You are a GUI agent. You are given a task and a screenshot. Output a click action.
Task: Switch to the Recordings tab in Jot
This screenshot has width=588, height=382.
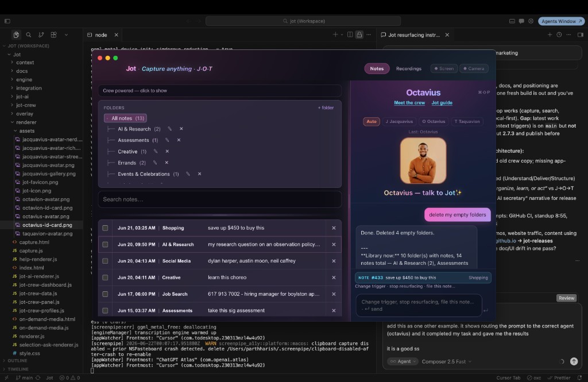click(x=409, y=69)
